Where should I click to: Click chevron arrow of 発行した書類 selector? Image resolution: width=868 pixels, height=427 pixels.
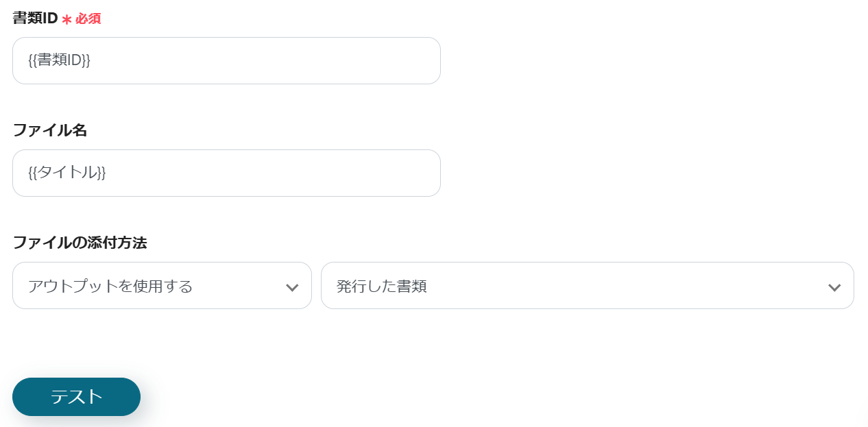[834, 287]
